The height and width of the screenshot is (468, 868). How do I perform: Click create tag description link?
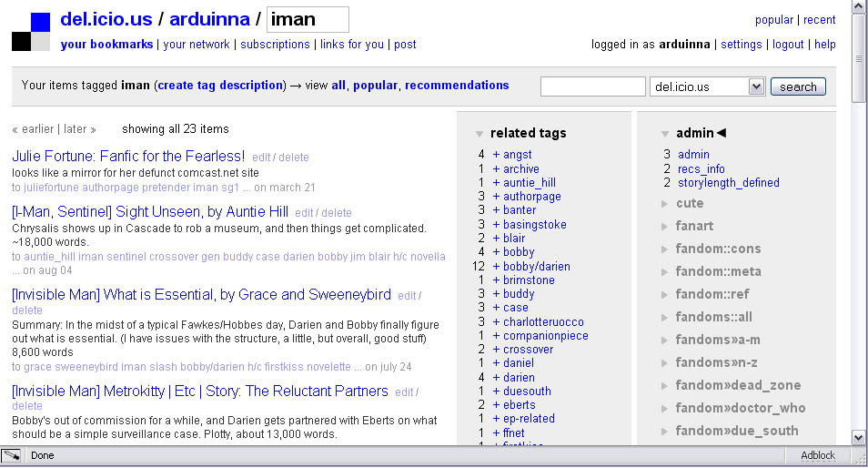pyautogui.click(x=221, y=86)
